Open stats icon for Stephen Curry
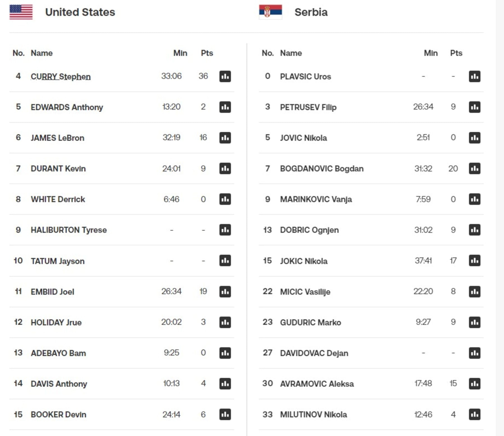Screen dimensions: 504x436 tap(225, 76)
